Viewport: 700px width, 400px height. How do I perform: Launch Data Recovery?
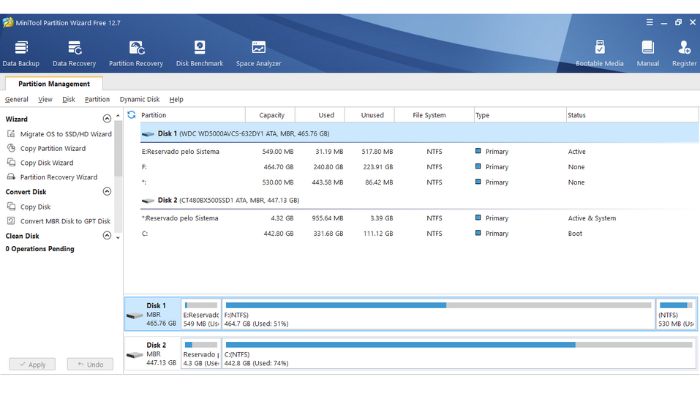point(74,54)
